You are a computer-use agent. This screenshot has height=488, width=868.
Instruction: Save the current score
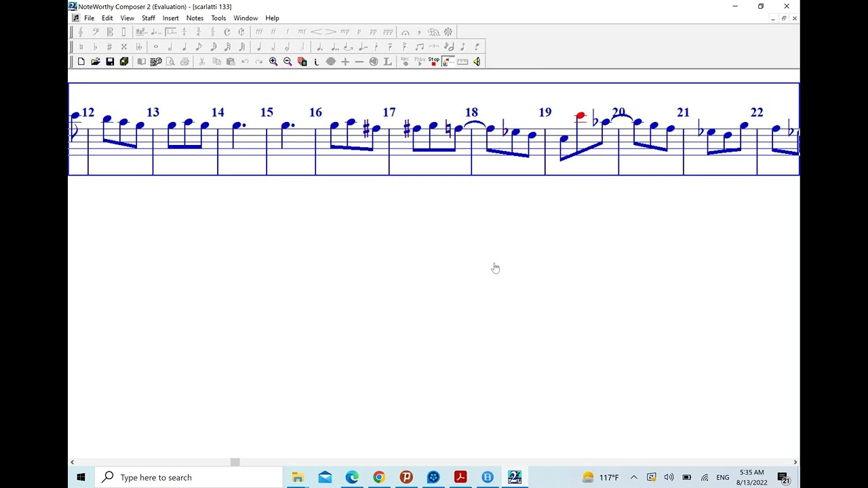tap(110, 62)
